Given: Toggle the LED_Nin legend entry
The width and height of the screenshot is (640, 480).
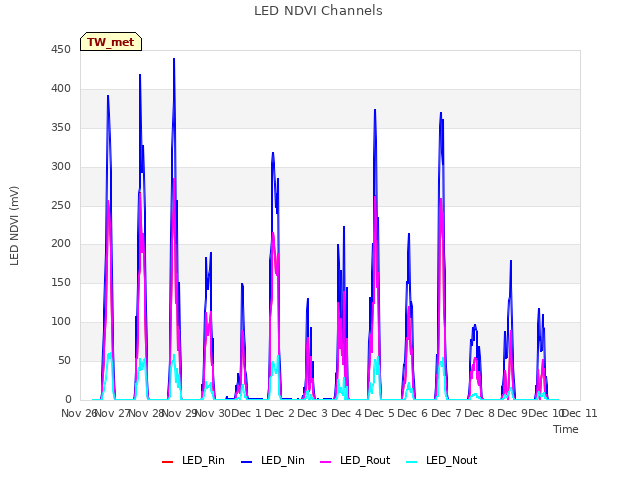Looking at the screenshot, I should click(x=273, y=460).
